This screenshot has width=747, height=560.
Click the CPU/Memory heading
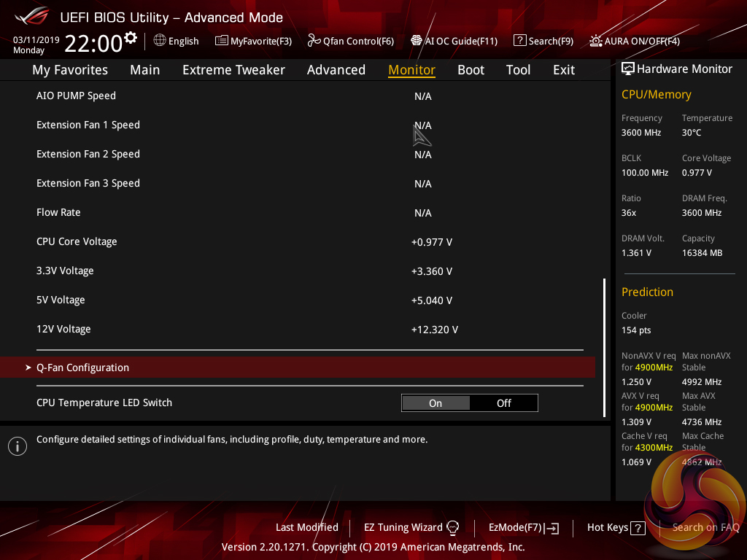tap(656, 94)
